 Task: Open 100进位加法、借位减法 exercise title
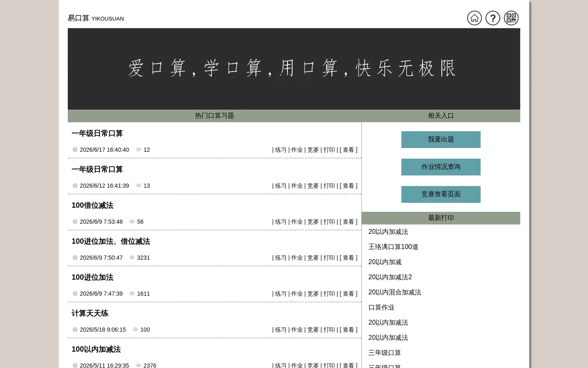[x=111, y=241]
